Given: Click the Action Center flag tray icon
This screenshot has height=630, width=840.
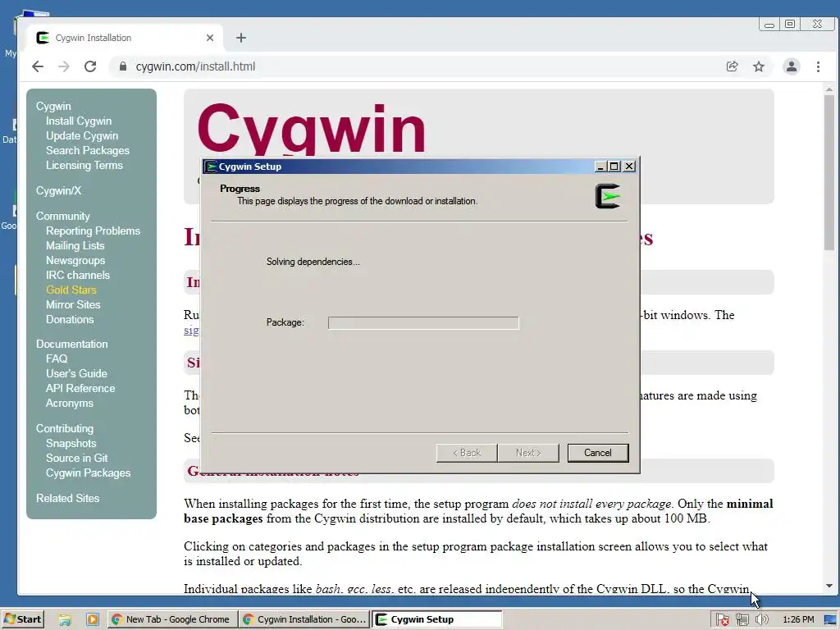Looking at the screenshot, I should pos(722,620).
